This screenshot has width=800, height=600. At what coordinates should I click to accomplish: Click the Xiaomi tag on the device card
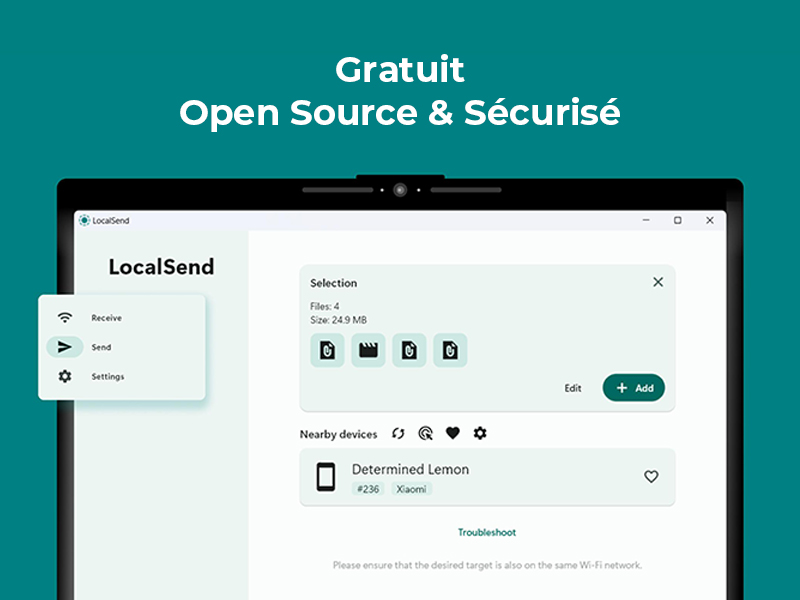(412, 489)
